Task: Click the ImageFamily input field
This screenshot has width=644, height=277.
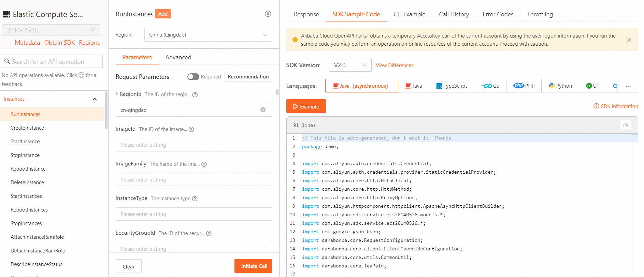Action: pos(194,179)
